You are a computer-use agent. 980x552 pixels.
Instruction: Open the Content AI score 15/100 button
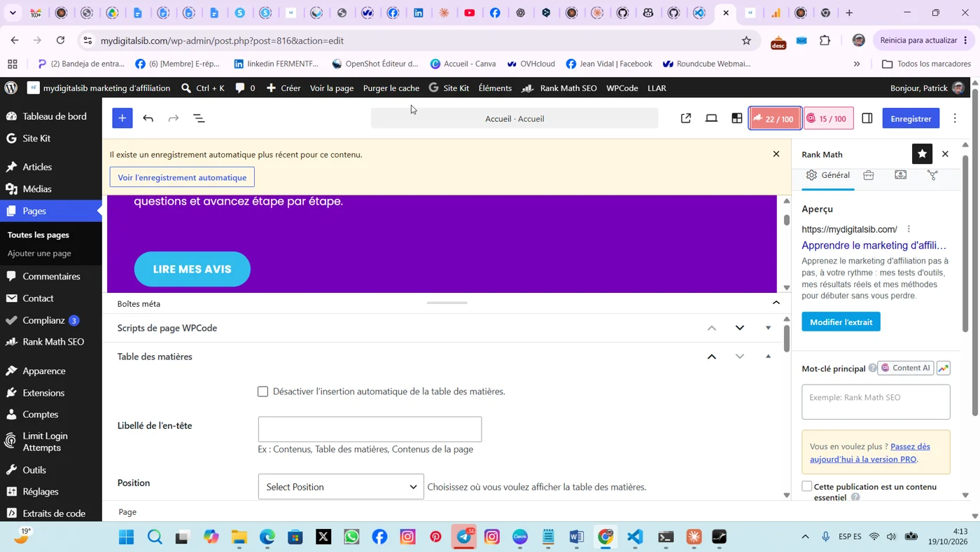tap(828, 118)
